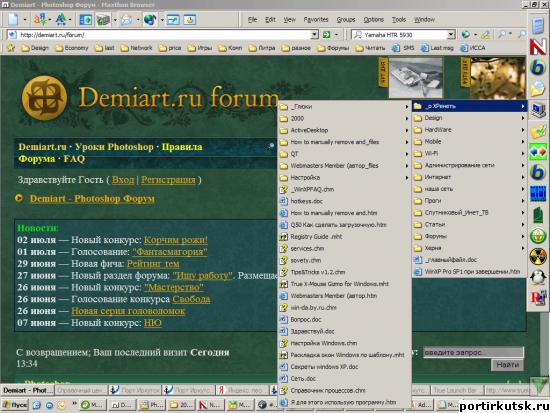Screen dimensions: 550x413
Task: Click the round golden Demiart logo
Action: pyautogui.click(x=45, y=98)
